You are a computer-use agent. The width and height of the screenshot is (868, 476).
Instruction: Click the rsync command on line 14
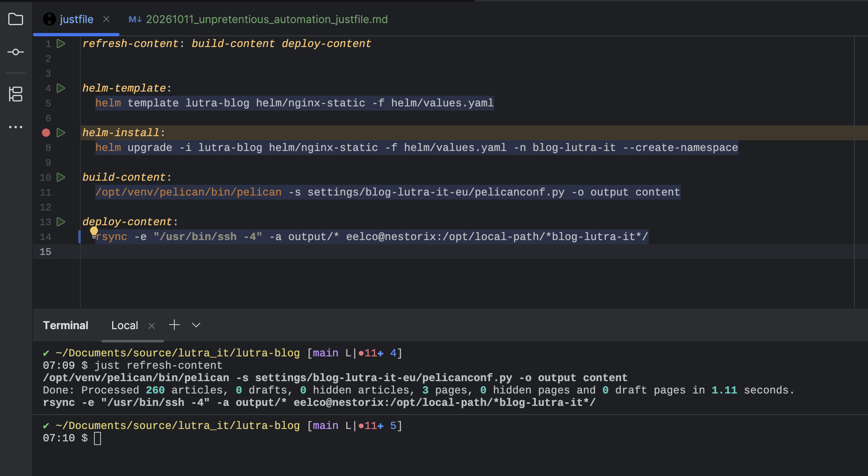[372, 237]
